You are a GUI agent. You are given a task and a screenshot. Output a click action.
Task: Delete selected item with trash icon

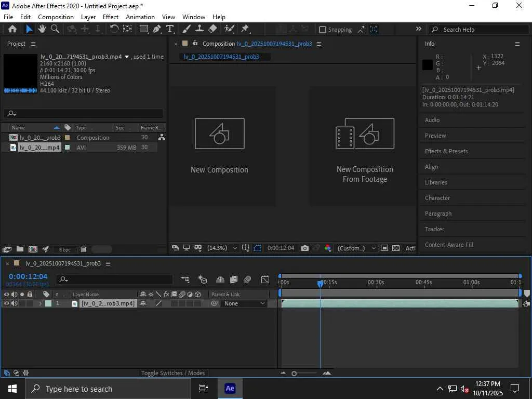tap(83, 249)
